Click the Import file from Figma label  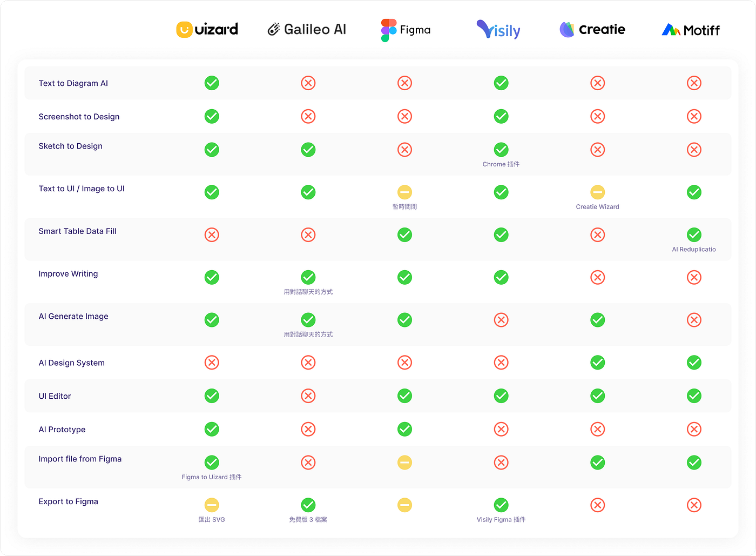(x=80, y=459)
